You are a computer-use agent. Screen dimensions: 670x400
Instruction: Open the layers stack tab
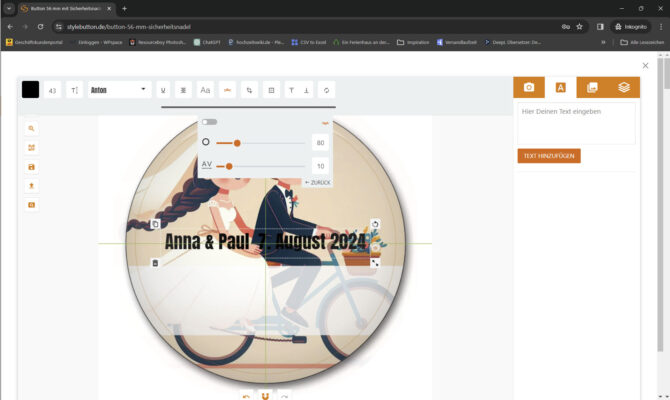pyautogui.click(x=623, y=88)
